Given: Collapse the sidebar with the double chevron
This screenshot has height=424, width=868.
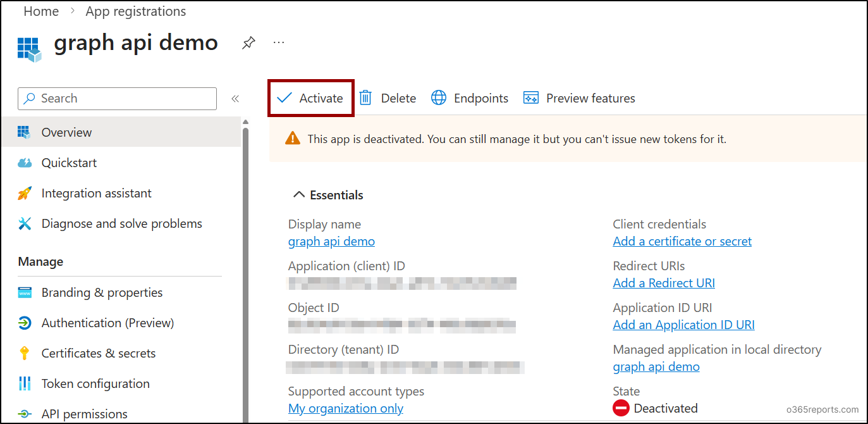Looking at the screenshot, I should click(x=235, y=99).
